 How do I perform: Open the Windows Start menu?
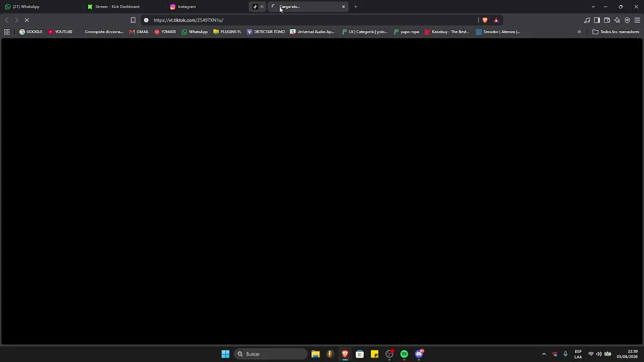pyautogui.click(x=225, y=354)
